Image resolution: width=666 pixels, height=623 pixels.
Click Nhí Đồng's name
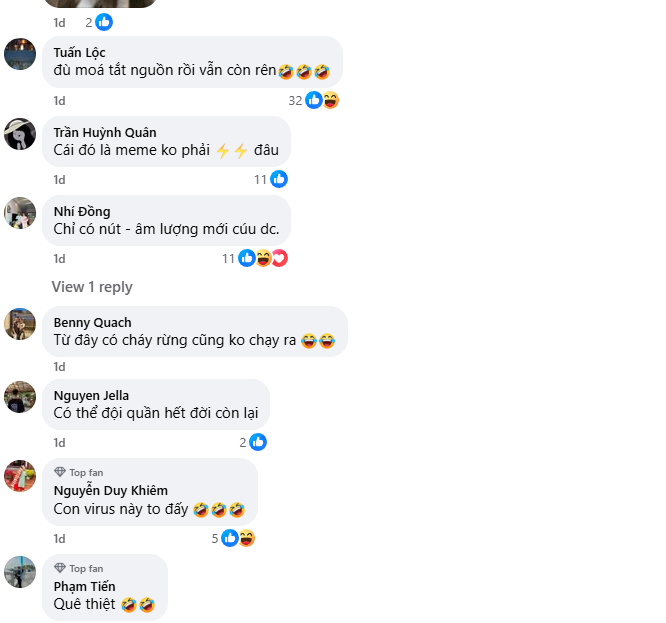point(82,211)
